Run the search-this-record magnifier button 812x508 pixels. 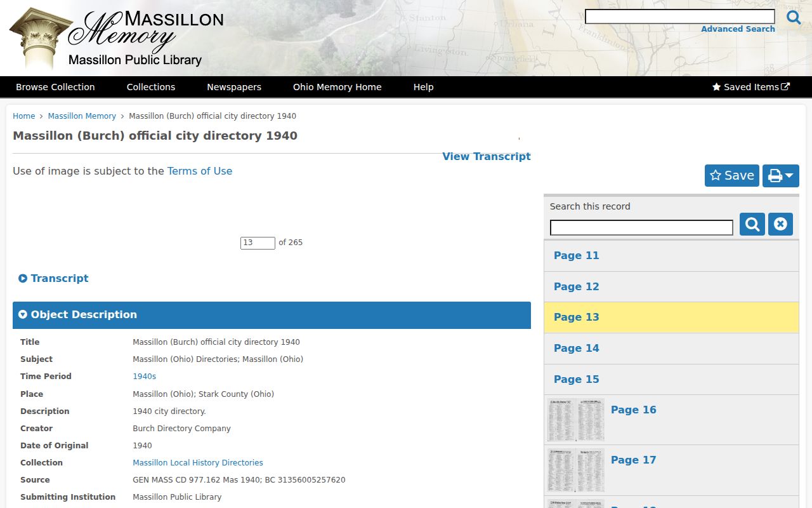pyautogui.click(x=752, y=224)
